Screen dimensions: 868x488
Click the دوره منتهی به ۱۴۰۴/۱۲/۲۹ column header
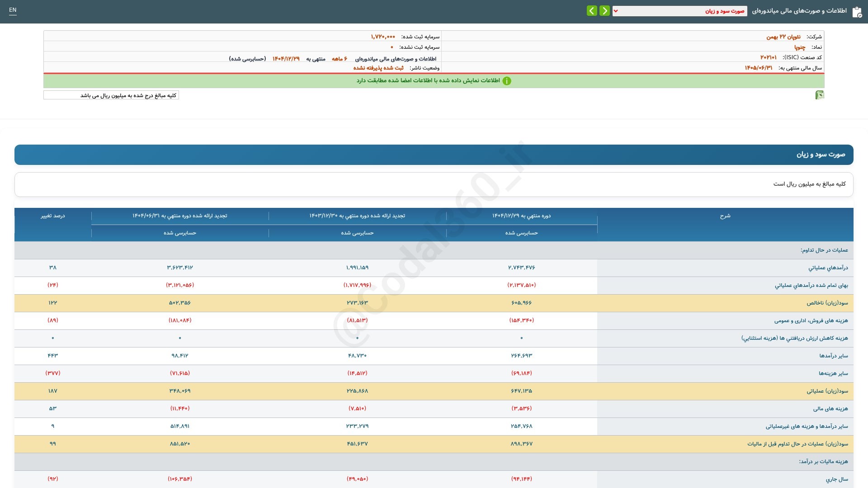tap(521, 216)
